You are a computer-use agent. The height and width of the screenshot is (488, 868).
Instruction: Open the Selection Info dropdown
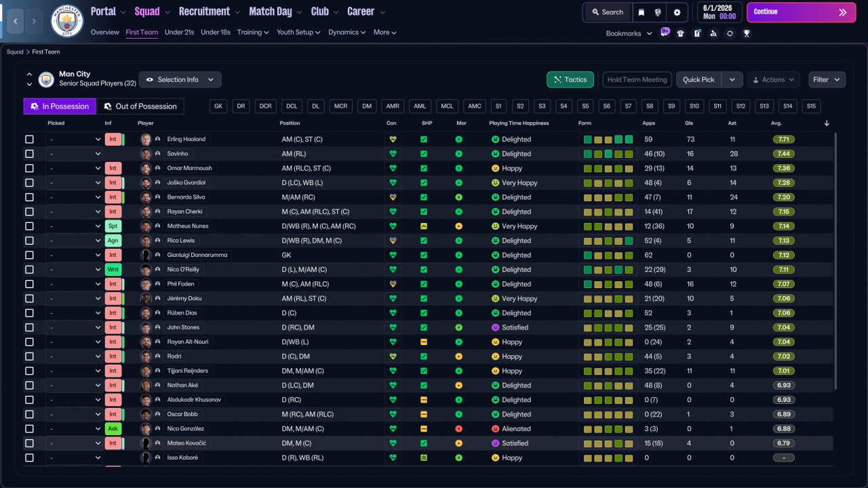180,79
